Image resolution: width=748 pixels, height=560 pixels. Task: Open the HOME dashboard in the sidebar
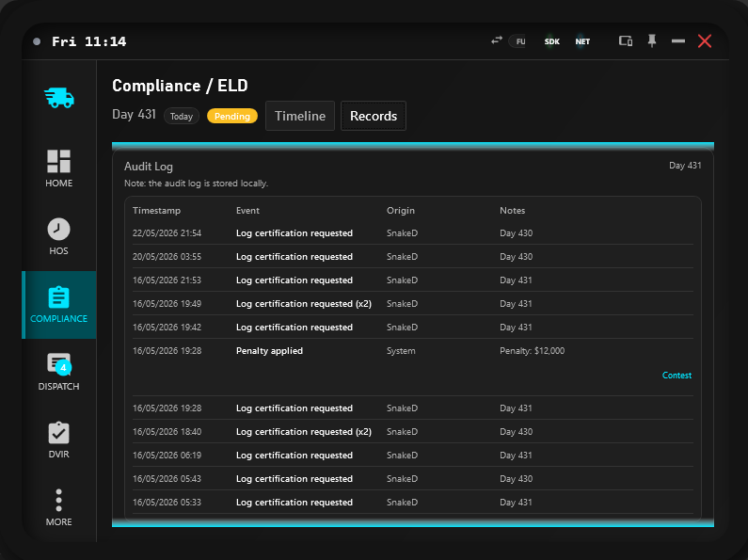(x=58, y=168)
